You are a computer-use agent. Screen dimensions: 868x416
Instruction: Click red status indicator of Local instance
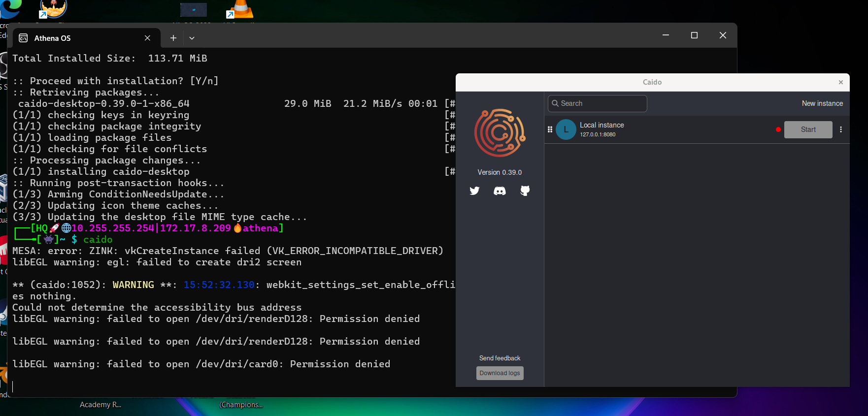778,129
